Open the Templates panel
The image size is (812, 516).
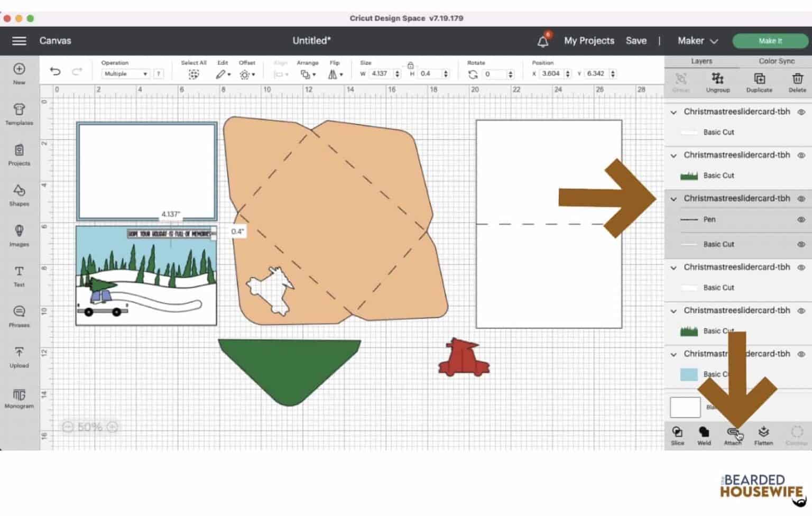click(x=19, y=114)
